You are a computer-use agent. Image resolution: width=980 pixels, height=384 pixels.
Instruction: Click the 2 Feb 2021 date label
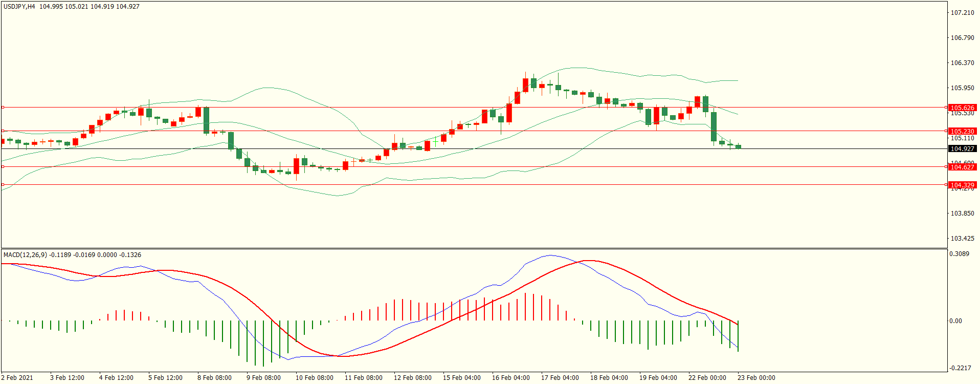pyautogui.click(x=17, y=378)
